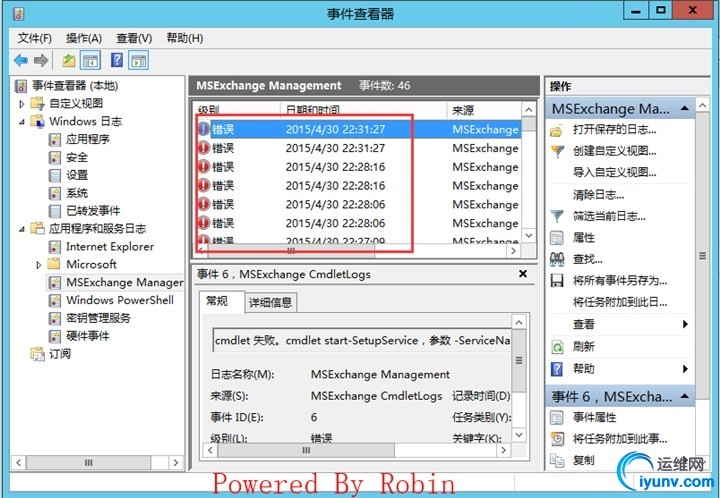Open the 查看(V) menu

coord(134,38)
